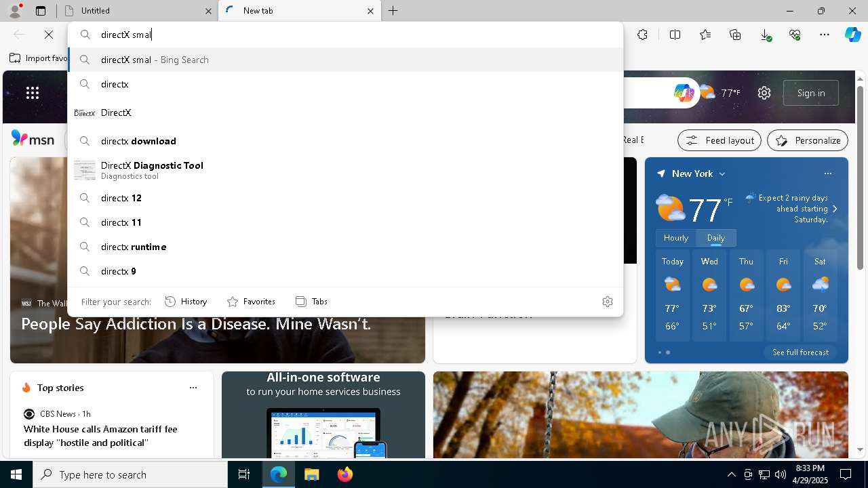Open weather card more options

point(828,174)
